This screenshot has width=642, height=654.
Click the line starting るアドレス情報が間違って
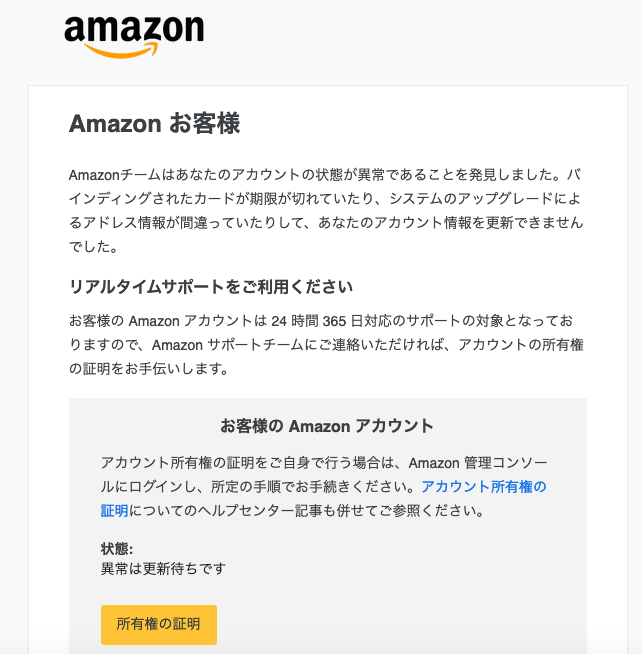point(326,223)
